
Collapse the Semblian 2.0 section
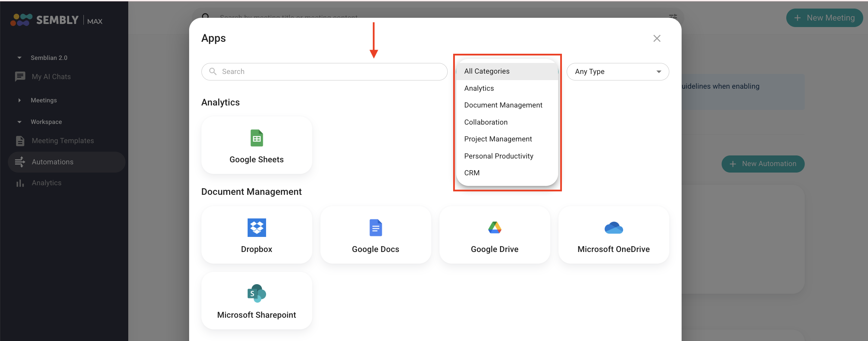[x=19, y=58]
